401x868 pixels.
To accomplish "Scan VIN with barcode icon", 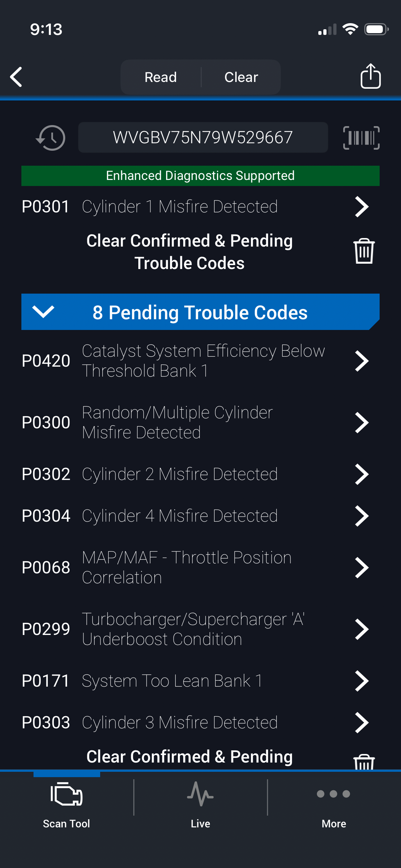I will click(361, 138).
